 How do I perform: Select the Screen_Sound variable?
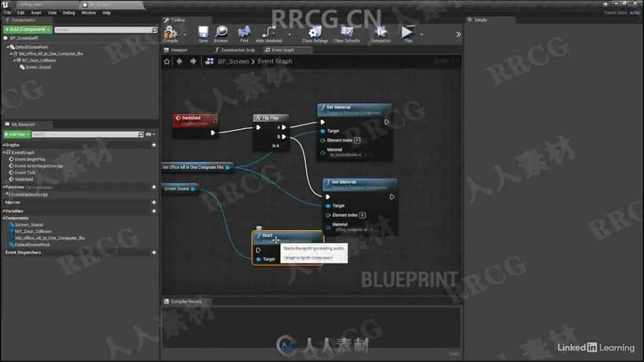pyautogui.click(x=29, y=225)
